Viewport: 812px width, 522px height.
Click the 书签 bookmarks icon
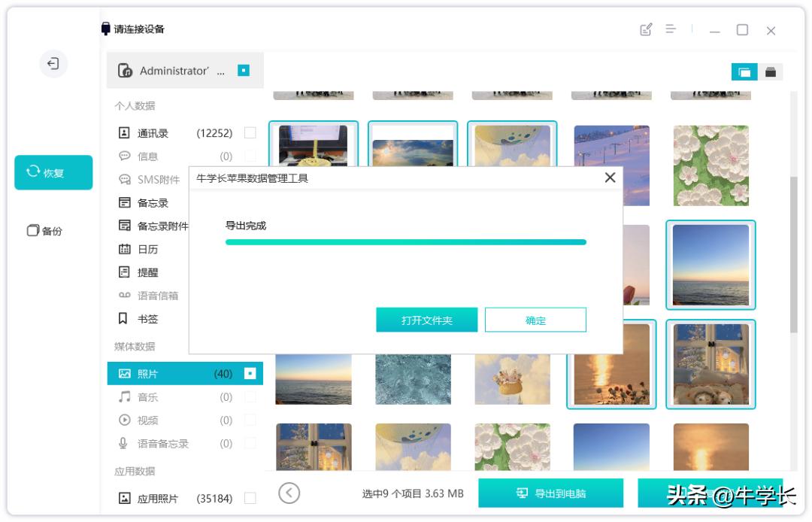click(x=125, y=319)
